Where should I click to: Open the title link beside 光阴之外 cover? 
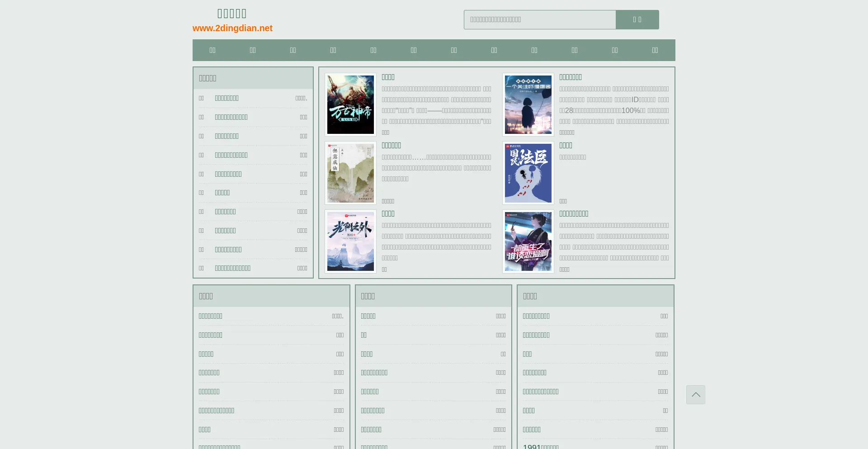pos(388,214)
